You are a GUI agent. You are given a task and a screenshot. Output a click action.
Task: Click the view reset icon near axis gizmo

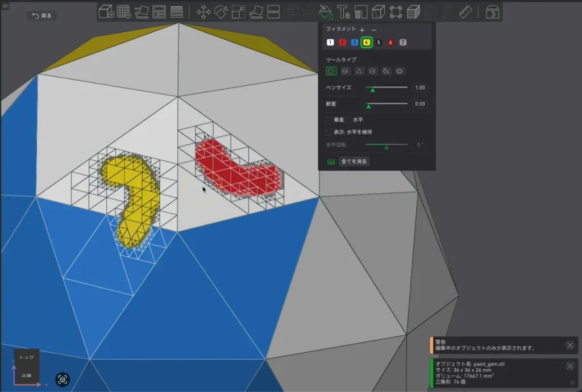(x=63, y=380)
